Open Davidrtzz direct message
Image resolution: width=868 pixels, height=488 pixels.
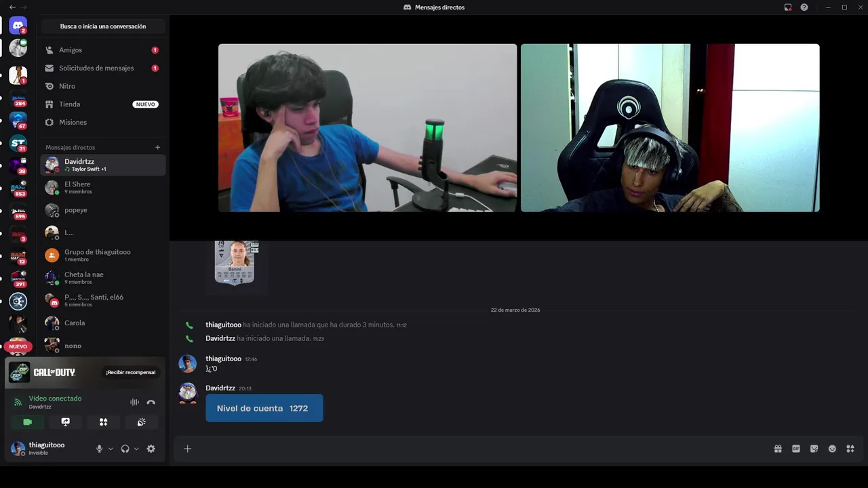[103, 165]
